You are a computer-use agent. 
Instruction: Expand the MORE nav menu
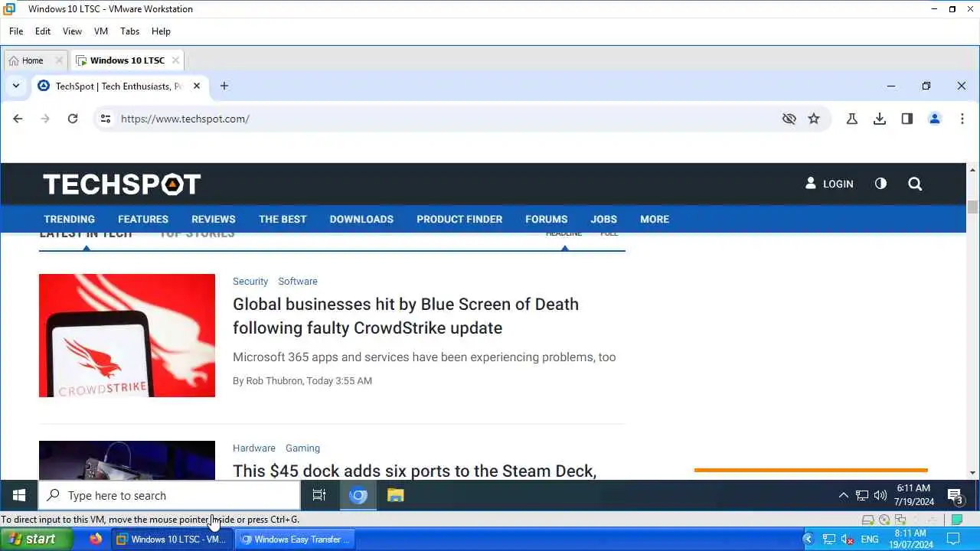pos(655,219)
